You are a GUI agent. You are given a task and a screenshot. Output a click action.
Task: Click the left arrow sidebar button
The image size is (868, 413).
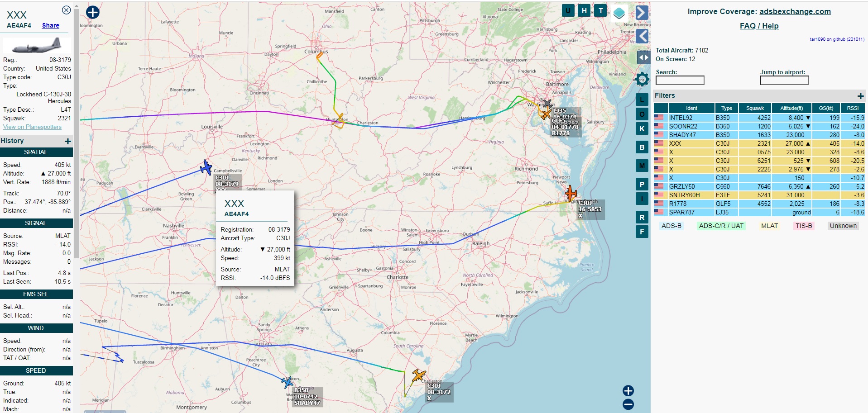[x=642, y=36]
